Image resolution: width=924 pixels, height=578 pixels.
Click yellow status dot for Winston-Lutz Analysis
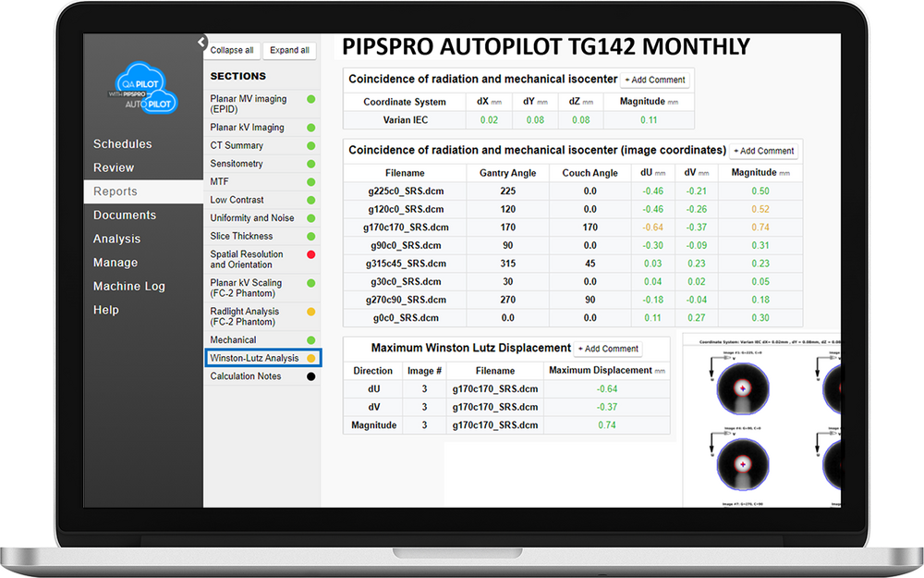coord(311,358)
